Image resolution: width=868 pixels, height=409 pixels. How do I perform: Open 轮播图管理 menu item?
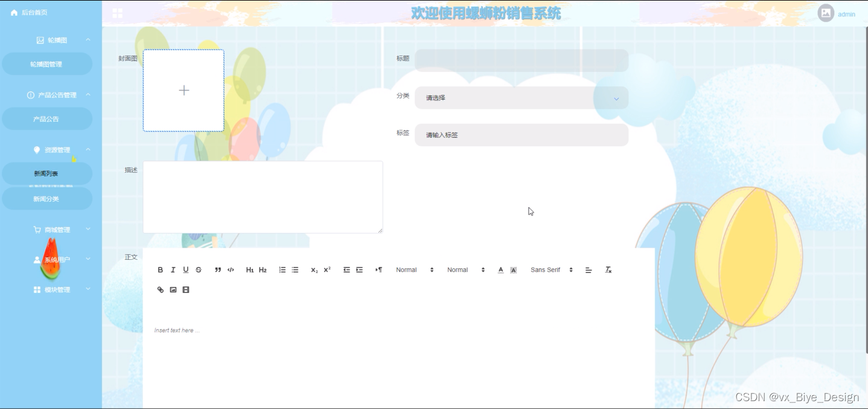[x=47, y=64]
